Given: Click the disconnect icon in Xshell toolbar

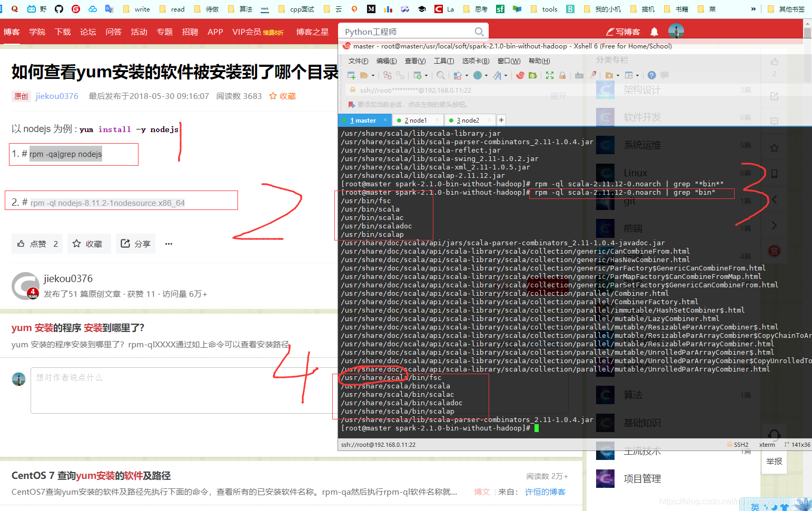Looking at the screenshot, I should coord(388,75).
